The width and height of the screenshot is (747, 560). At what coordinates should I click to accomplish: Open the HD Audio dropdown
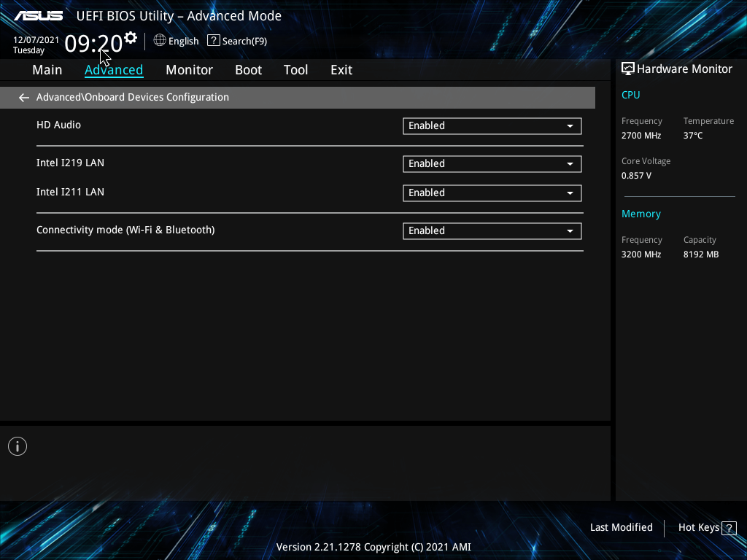(x=492, y=125)
